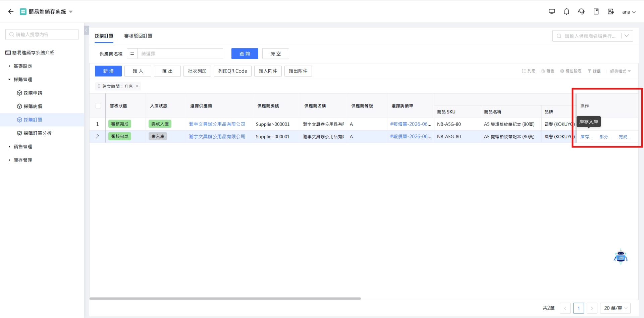Expand the 基礎設定 sidebar group
Screen dimensions: 644x318
tap(23, 66)
